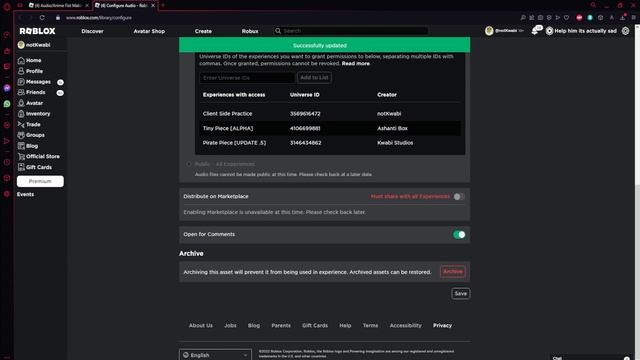This screenshot has width=640, height=360.
Task: Open the Parents footer link
Action: [x=281, y=326]
